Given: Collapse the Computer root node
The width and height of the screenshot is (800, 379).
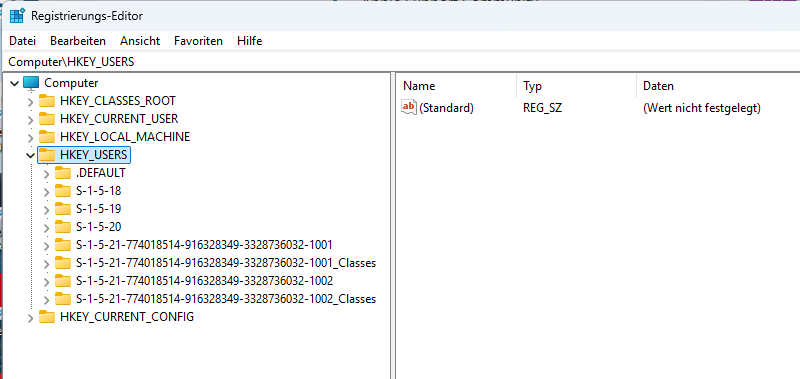Looking at the screenshot, I should click(14, 83).
